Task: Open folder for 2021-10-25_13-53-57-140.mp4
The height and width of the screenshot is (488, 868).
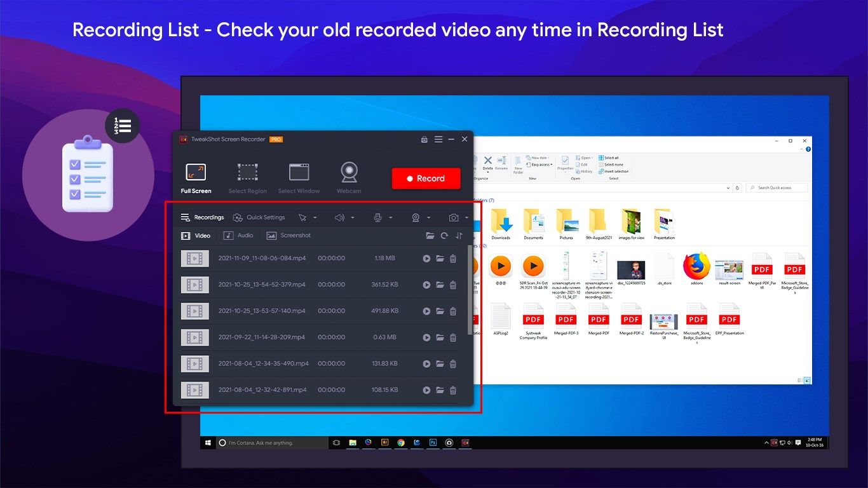Action: [440, 311]
